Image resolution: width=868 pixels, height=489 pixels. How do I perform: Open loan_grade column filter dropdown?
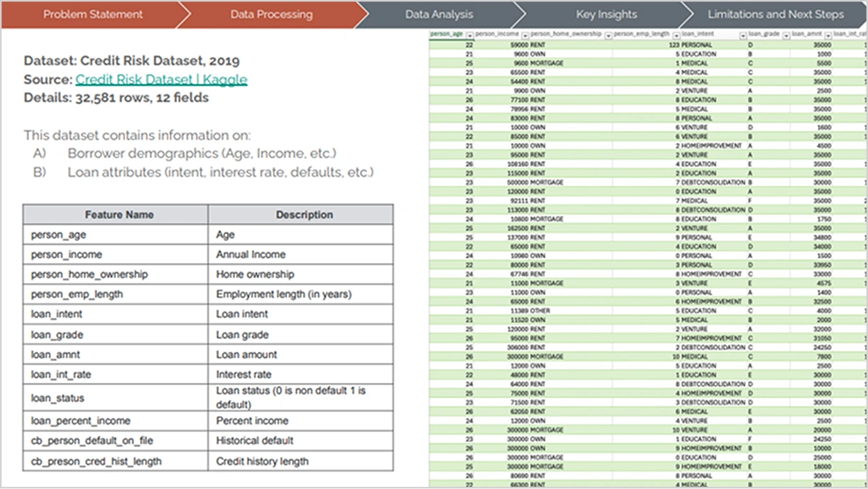click(786, 35)
